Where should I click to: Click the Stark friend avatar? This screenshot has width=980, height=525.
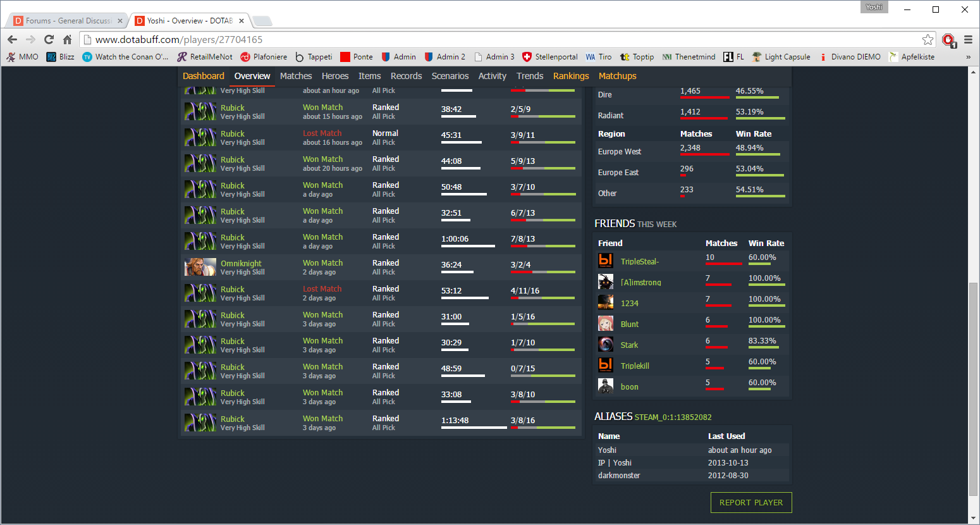(x=606, y=344)
